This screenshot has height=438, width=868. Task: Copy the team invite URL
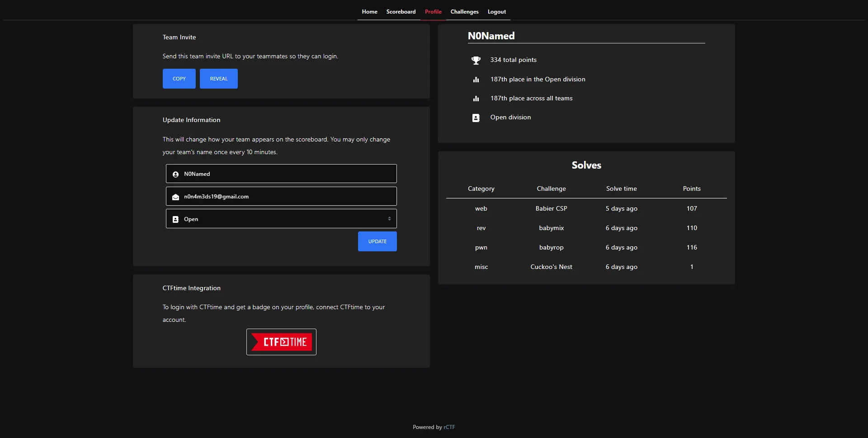[x=179, y=79]
